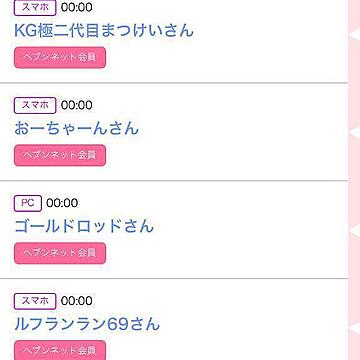Click ヘブンネット会員 button under おーちゃーんさん
360x360 pixels.
[x=60, y=155]
